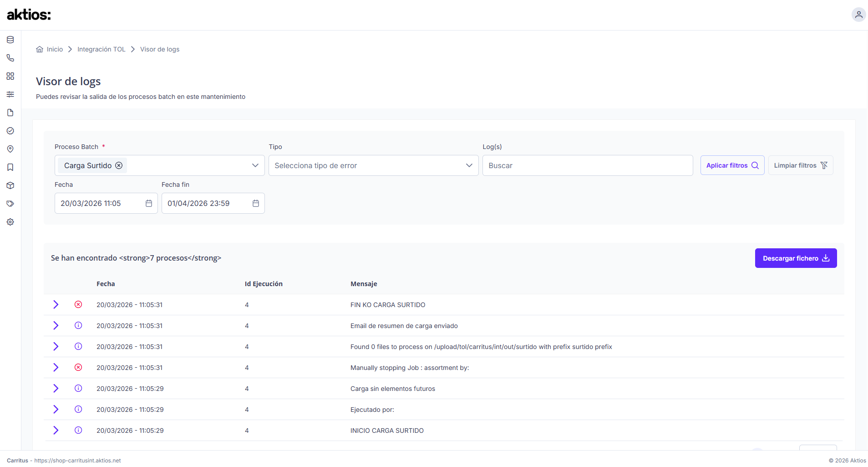Image resolution: width=868 pixels, height=467 pixels.
Task: Click the Aplicar filtros button
Action: (x=732, y=165)
